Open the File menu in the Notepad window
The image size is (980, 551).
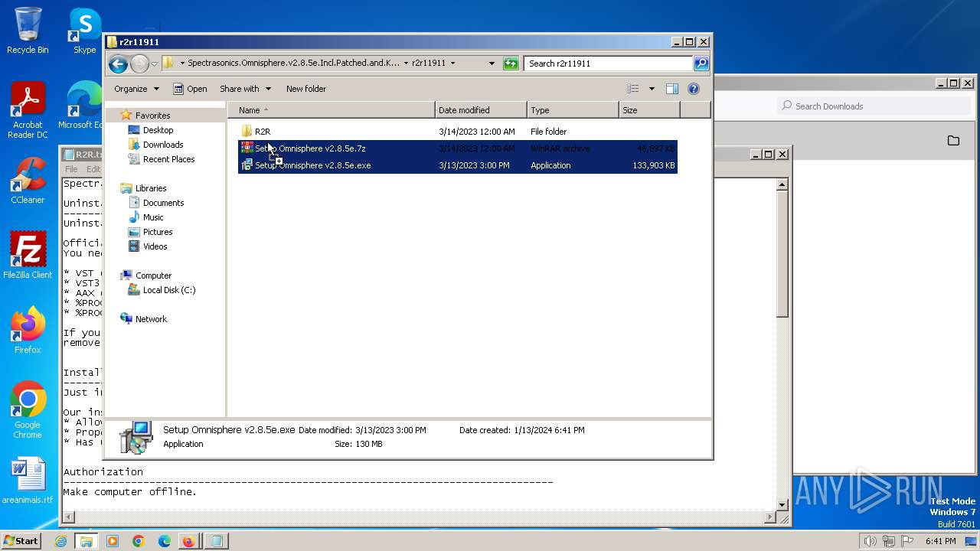(71, 169)
